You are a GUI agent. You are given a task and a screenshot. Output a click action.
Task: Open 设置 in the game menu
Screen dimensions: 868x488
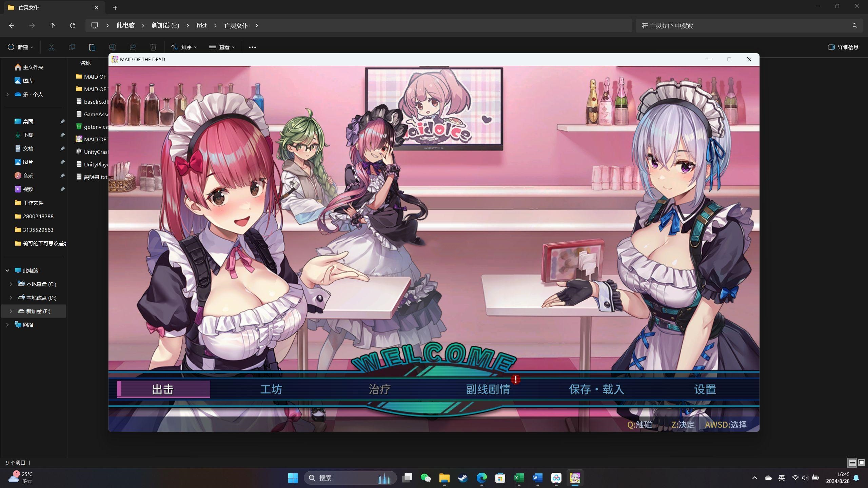coord(705,389)
